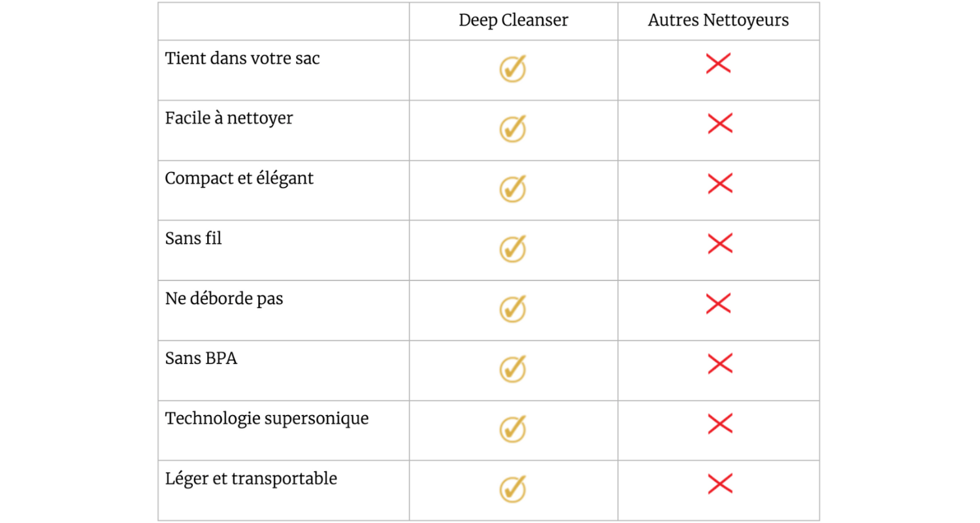This screenshot has width=980, height=523.
Task: Click red cross for Tient dans votre sac
Action: coord(719,63)
